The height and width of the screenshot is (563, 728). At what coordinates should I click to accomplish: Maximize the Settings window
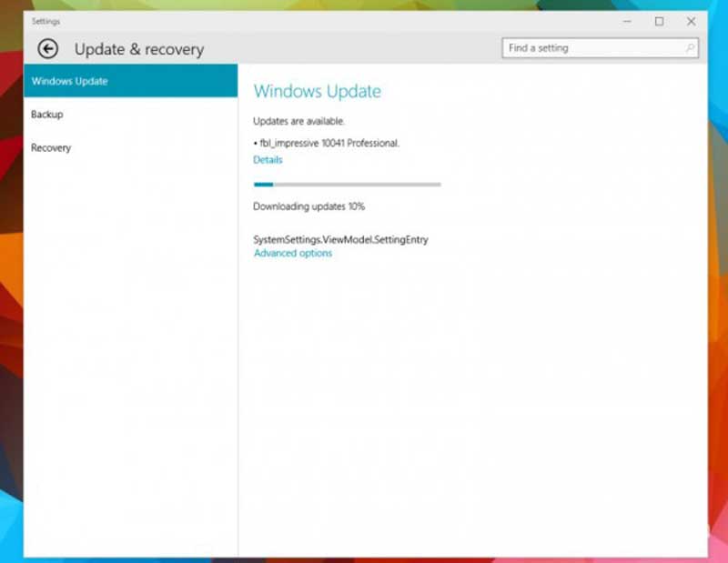659,21
